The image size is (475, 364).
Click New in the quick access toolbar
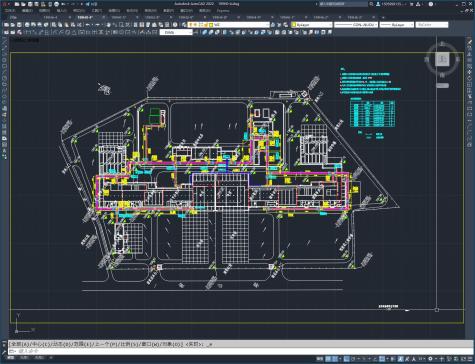point(17,4)
